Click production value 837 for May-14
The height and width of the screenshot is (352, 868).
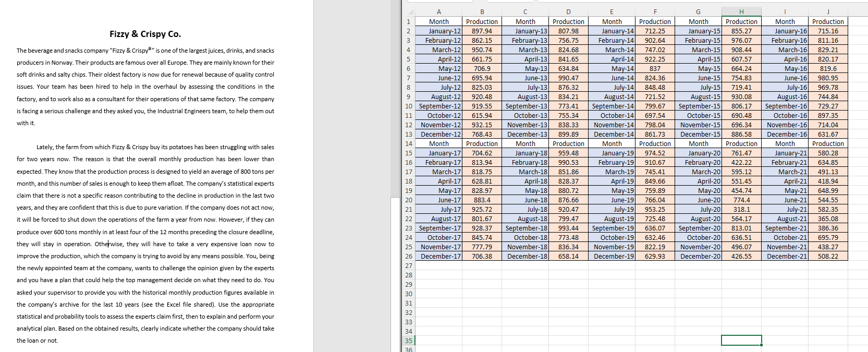click(655, 68)
